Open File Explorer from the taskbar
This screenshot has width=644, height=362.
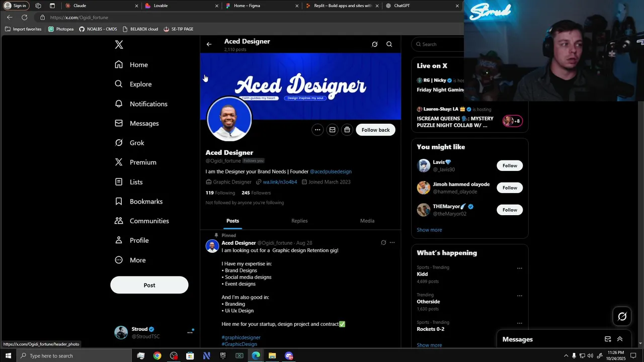272,355
